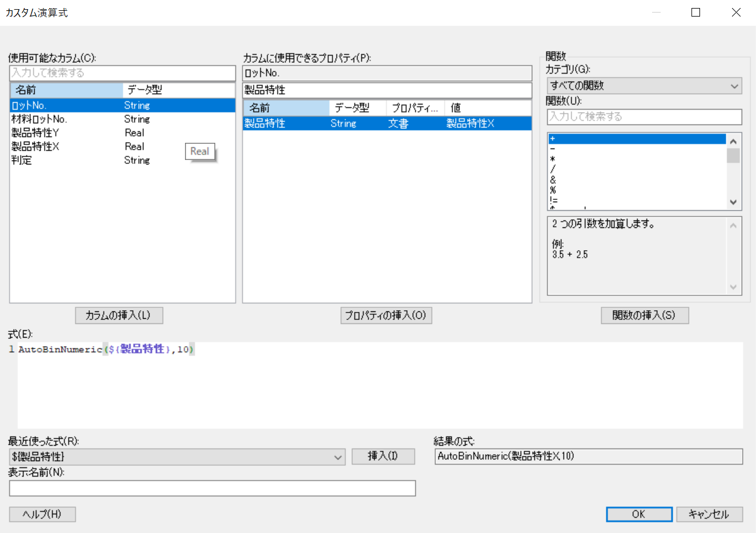Click the 製品特性X value cell
Image resolution: width=756 pixels, height=533 pixels.
click(x=471, y=123)
